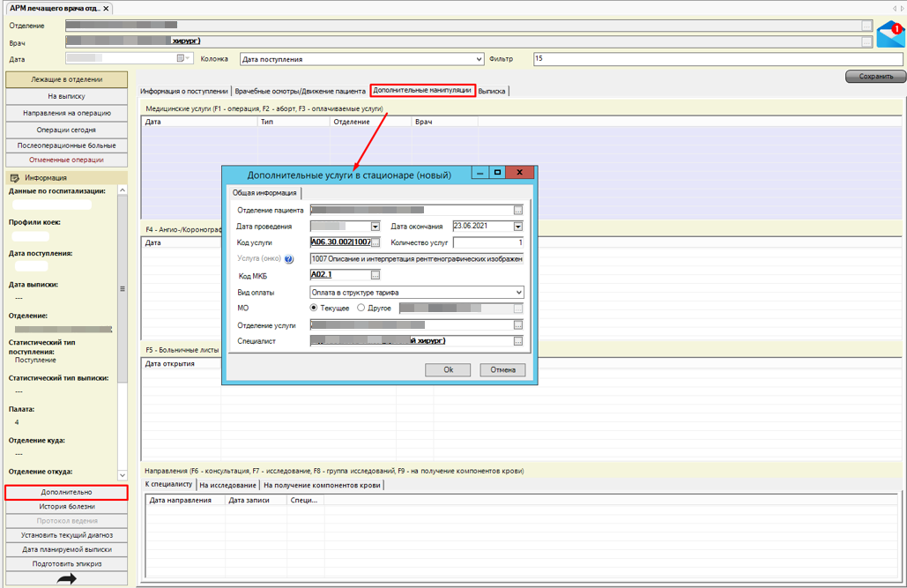Show Отмененные операции

(x=66, y=160)
